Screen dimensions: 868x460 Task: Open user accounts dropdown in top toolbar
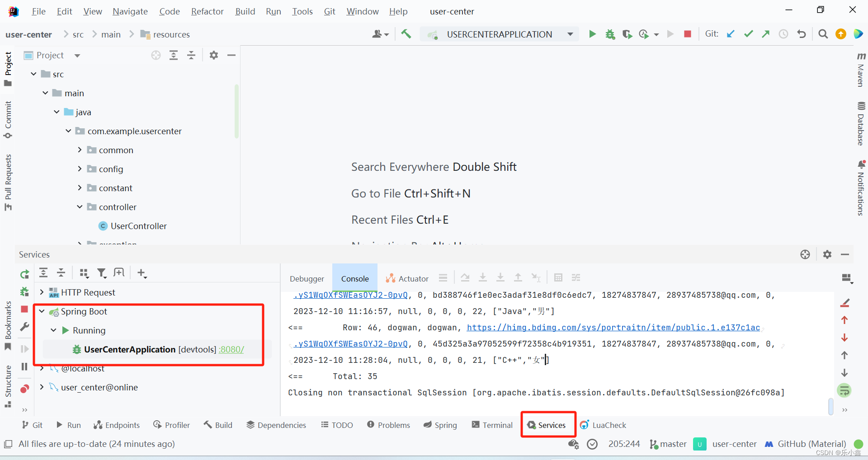click(380, 34)
